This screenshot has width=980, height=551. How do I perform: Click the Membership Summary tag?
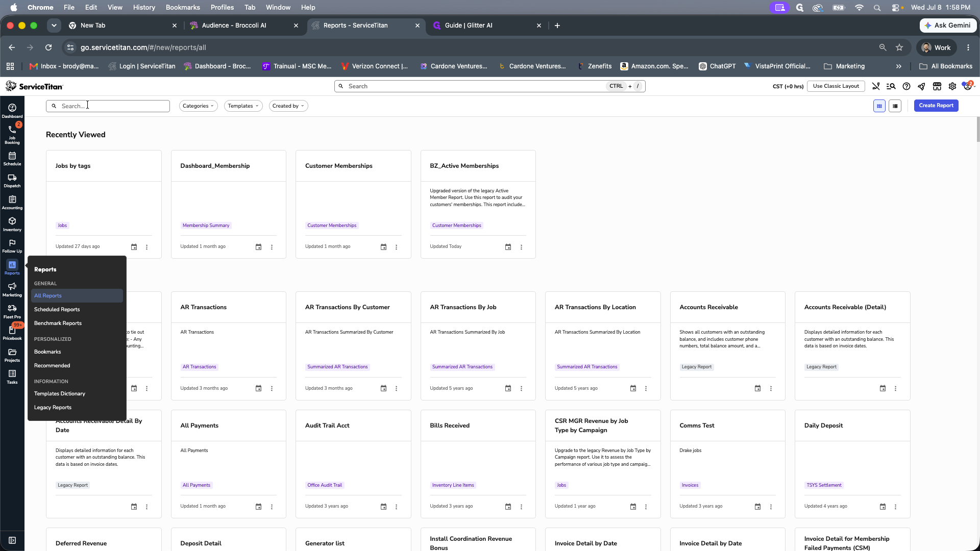coord(206,226)
